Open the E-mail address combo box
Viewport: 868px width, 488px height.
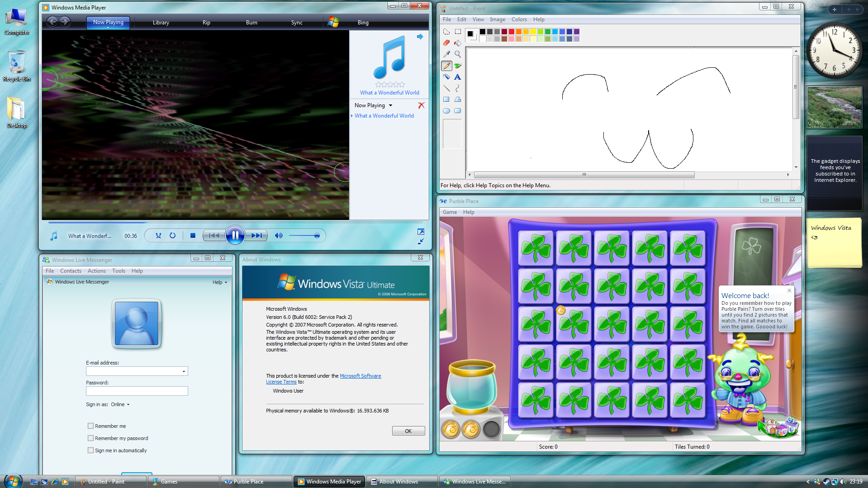pyautogui.click(x=184, y=371)
